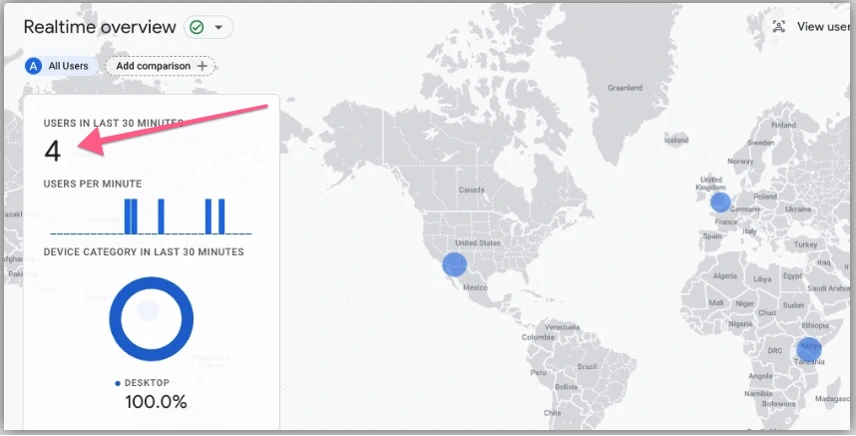Click the DESKTOP legend entry
The height and width of the screenshot is (436, 856).
(142, 383)
